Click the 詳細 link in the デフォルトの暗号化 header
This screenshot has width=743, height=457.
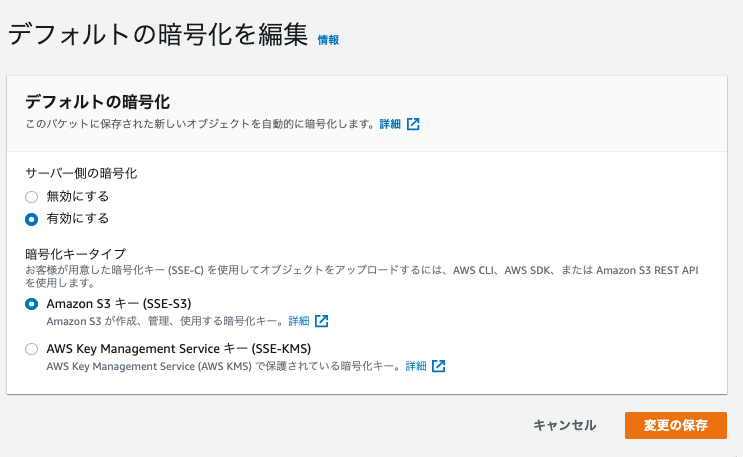point(390,124)
